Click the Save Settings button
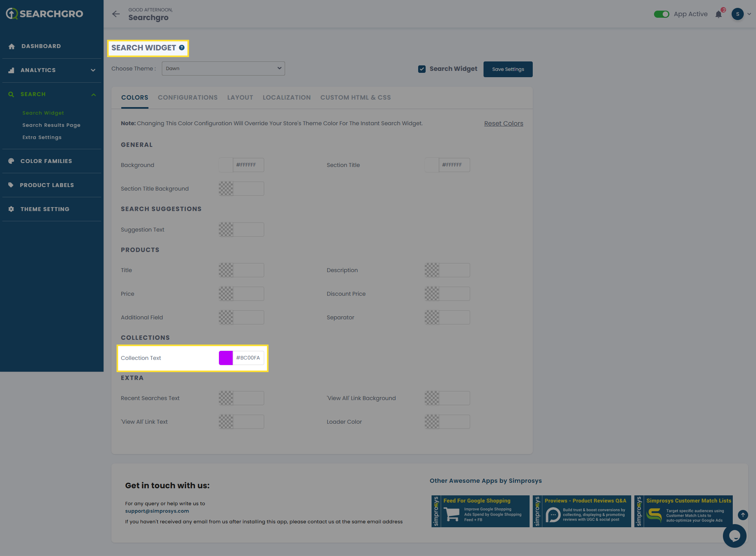Screen dimensions: 756x556 tap(508, 69)
